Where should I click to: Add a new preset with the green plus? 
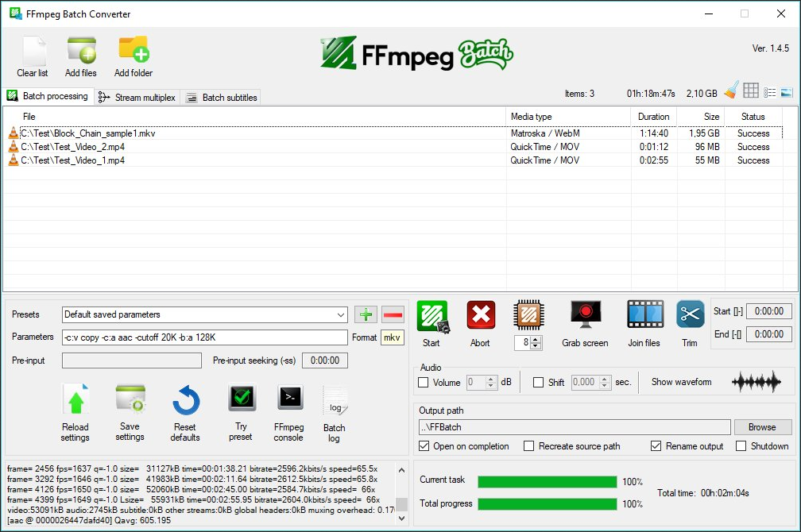(x=366, y=314)
